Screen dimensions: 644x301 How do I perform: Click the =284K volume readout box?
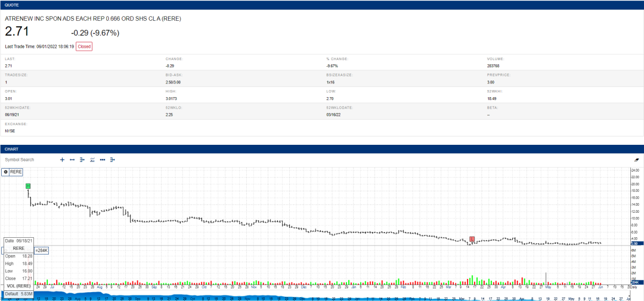(42, 250)
